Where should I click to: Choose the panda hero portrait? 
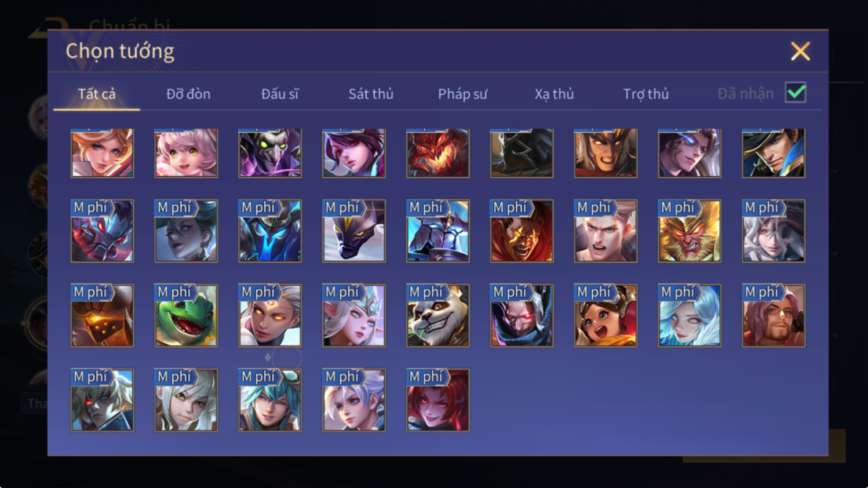tap(437, 315)
